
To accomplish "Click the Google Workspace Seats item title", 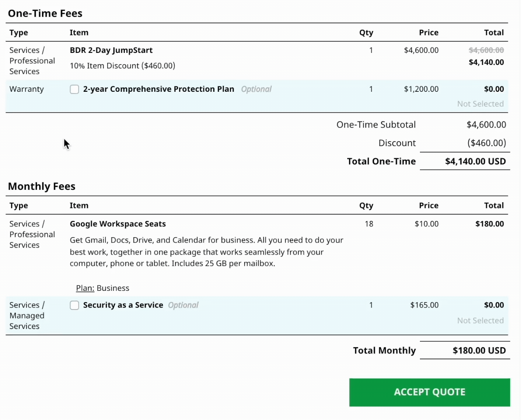I will (118, 224).
